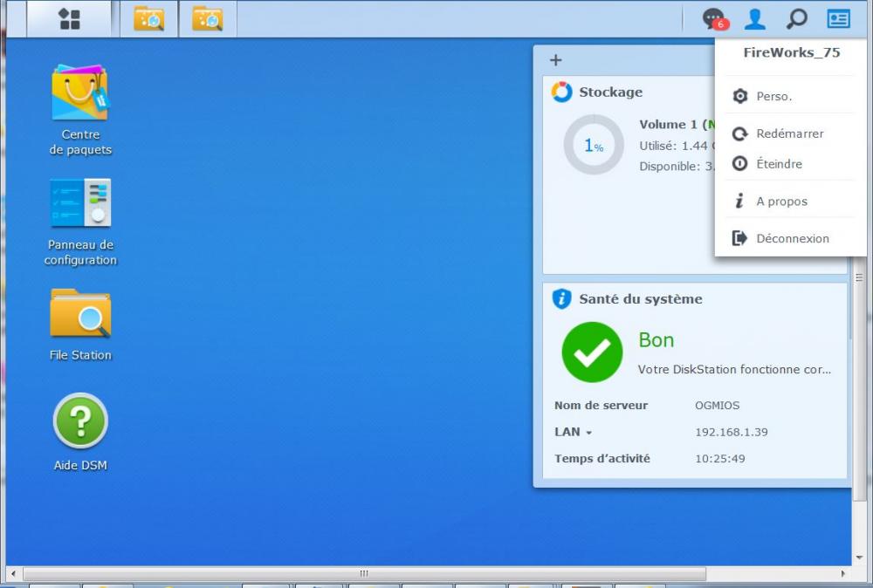Toggle the widgets panel icon
This screenshot has width=873, height=588.
(x=838, y=19)
